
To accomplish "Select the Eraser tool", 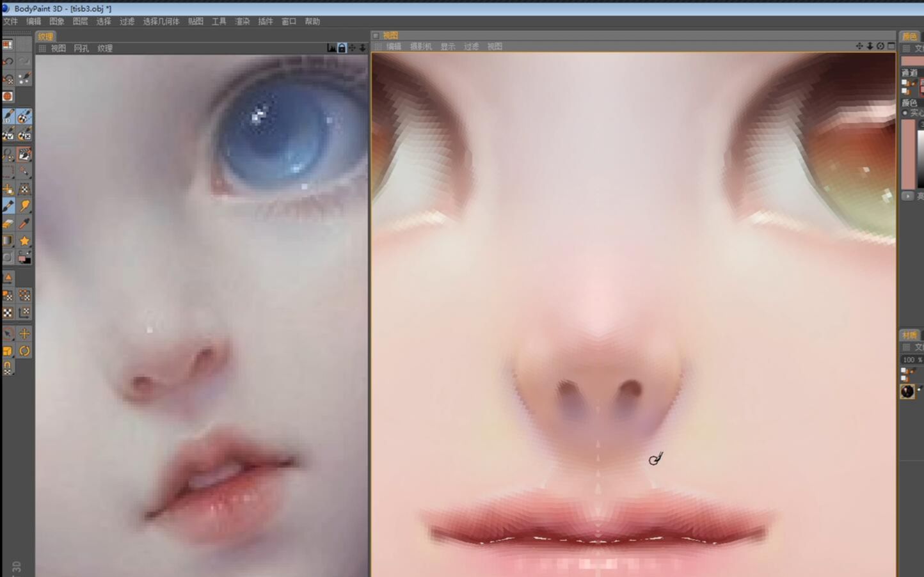I will 8,223.
